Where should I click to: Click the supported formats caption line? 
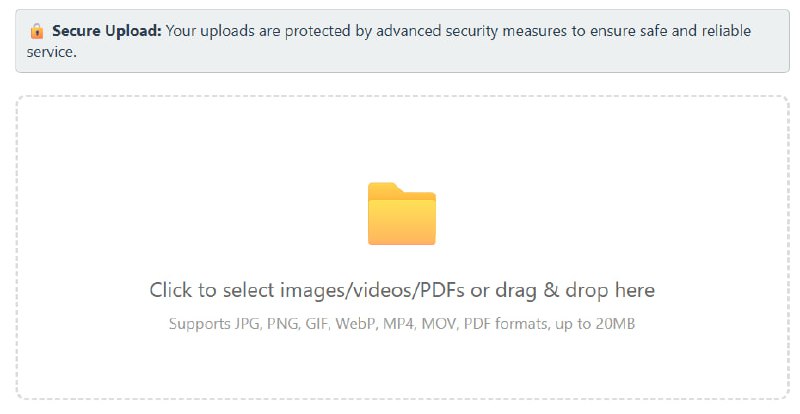[x=402, y=324]
